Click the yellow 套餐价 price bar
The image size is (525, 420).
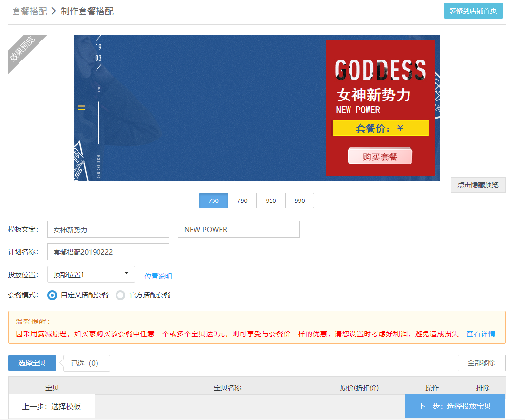click(x=381, y=128)
